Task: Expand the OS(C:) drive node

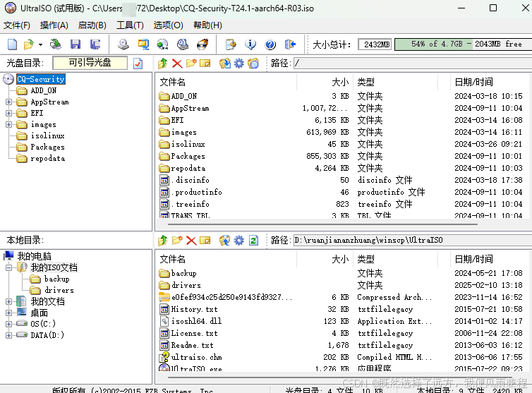Action: tap(9, 324)
